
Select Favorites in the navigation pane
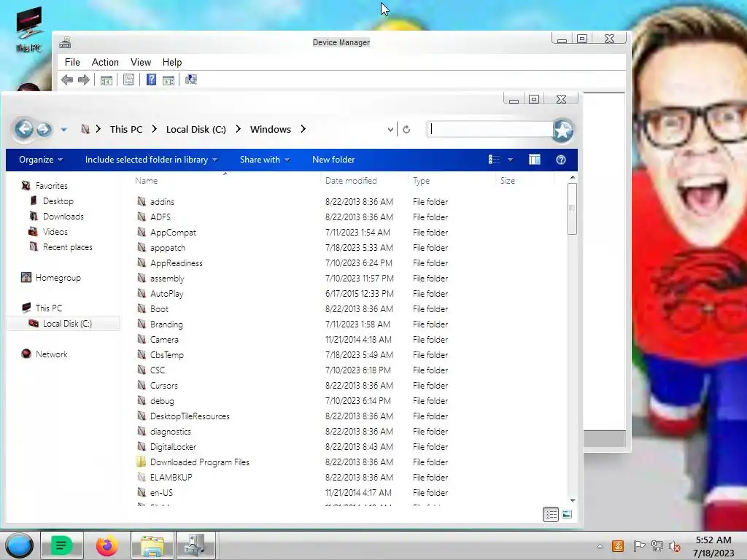(52, 186)
